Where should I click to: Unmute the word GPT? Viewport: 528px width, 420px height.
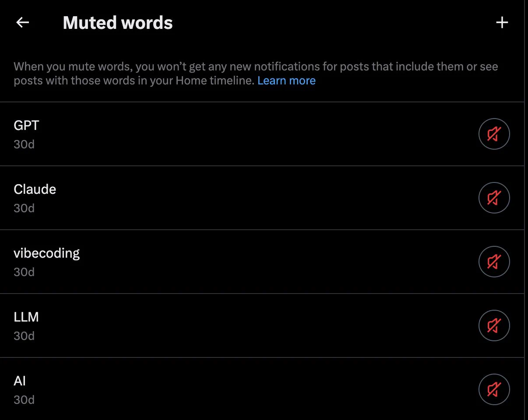[x=494, y=134]
